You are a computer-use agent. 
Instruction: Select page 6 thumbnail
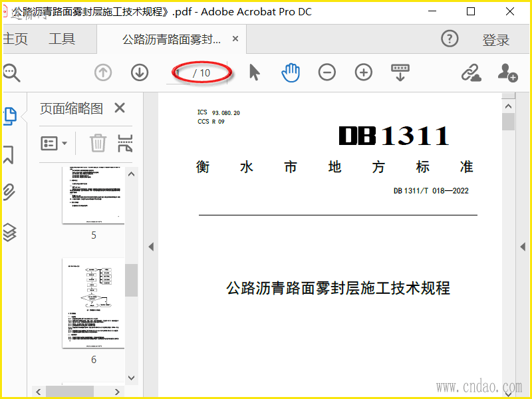pos(93,303)
